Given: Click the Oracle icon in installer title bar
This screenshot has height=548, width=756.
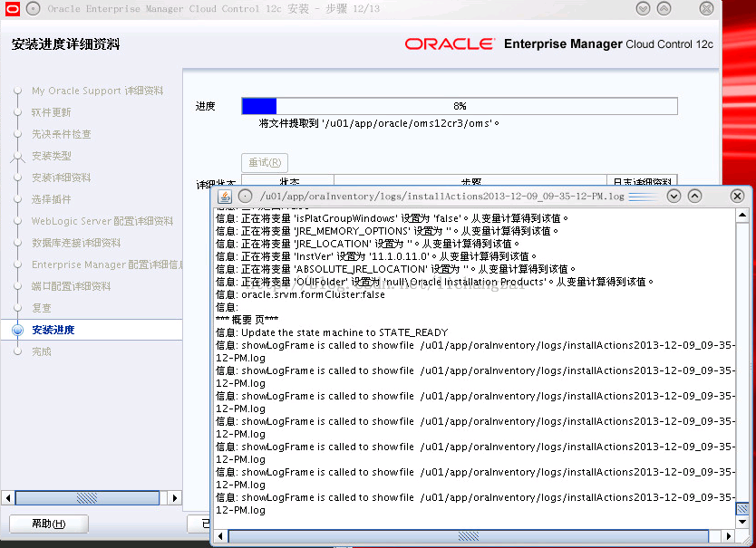Looking at the screenshot, I should click(12, 9).
